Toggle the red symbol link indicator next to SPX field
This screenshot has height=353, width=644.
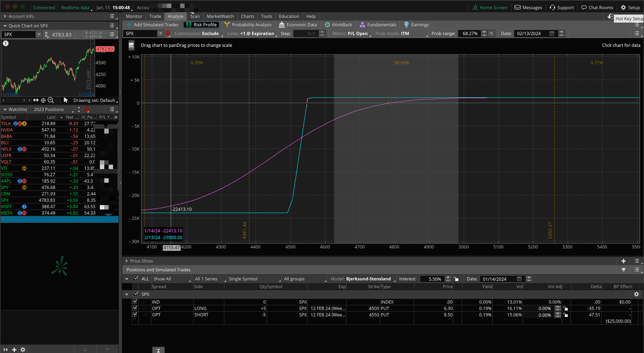coord(168,33)
